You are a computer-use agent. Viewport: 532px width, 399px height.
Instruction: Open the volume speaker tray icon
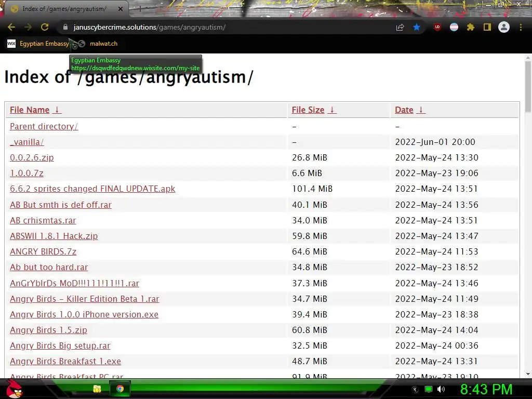[x=441, y=389]
